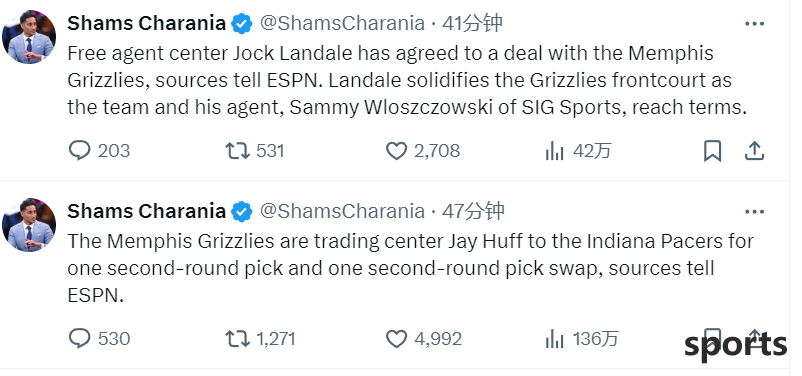Reply to the Jay Huff trade tweet
This screenshot has width=802, height=376.
pos(79,339)
